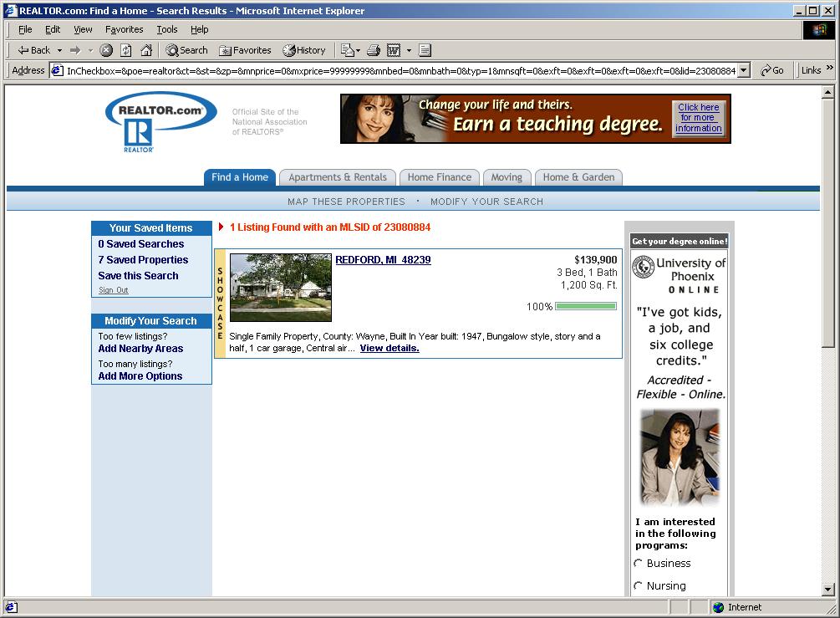Click the Print toolbar icon

[374, 50]
